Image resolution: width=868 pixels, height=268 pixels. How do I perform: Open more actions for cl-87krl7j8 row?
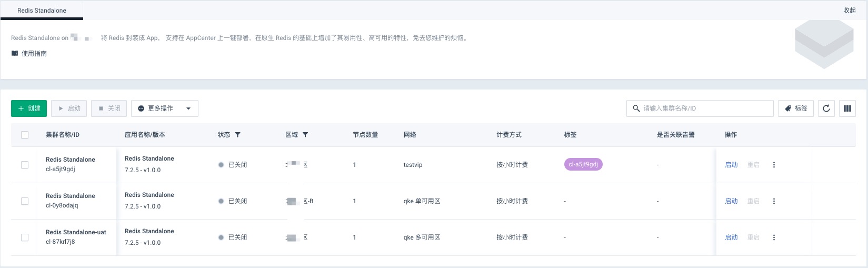coord(774,237)
